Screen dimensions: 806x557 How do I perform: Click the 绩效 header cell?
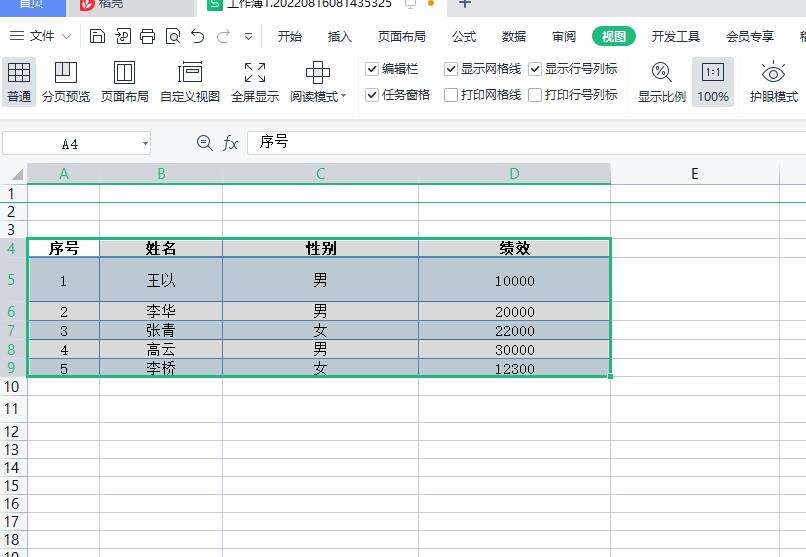pos(515,248)
